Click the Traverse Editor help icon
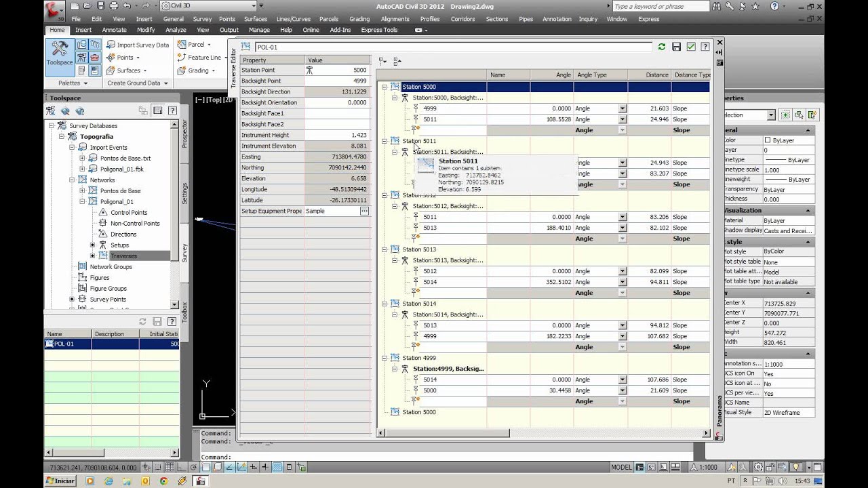This screenshot has width=868, height=488. (x=705, y=47)
